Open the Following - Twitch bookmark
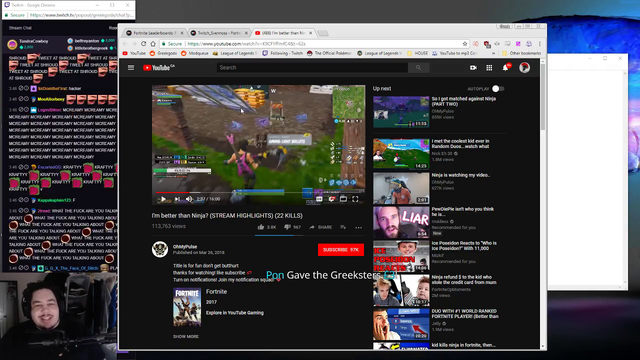The image size is (640, 360). (x=283, y=53)
